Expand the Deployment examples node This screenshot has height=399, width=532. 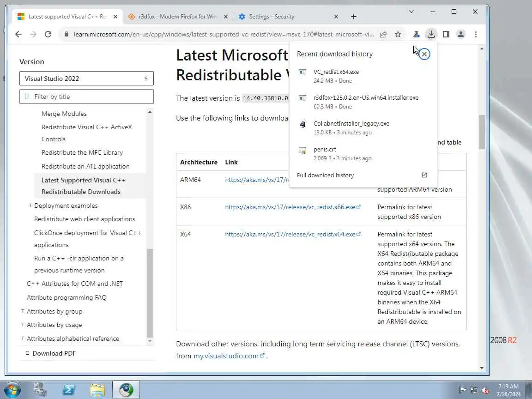(30, 205)
